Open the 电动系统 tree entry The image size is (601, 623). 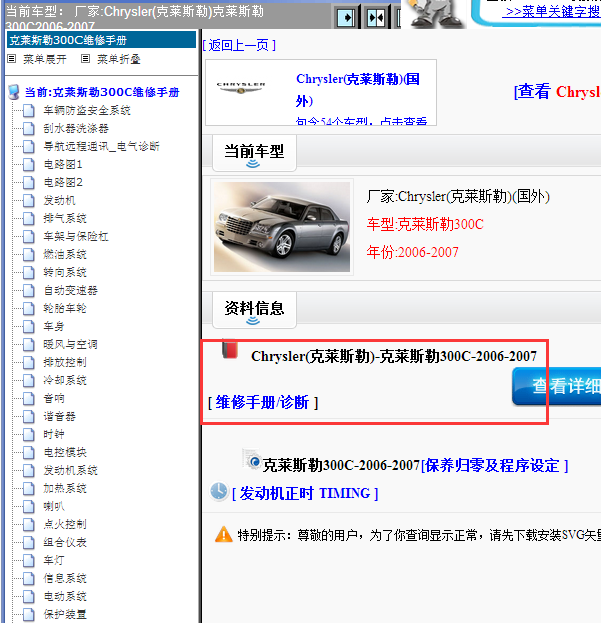point(65,596)
